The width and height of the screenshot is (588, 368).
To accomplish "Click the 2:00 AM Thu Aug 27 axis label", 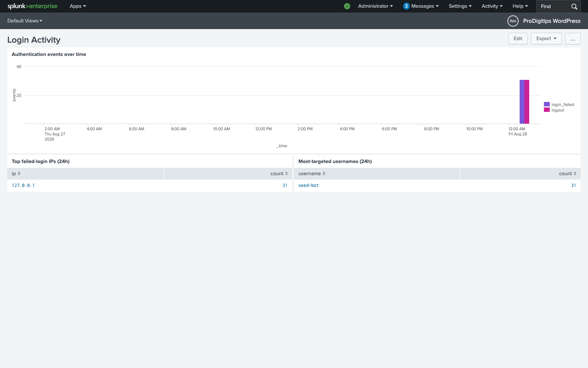I will coord(55,134).
